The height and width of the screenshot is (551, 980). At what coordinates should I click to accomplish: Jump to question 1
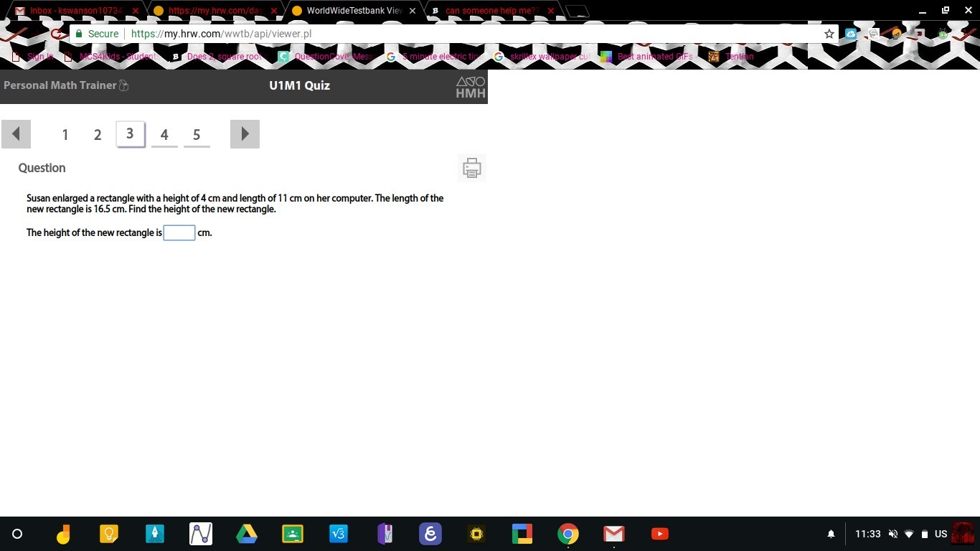tap(65, 135)
